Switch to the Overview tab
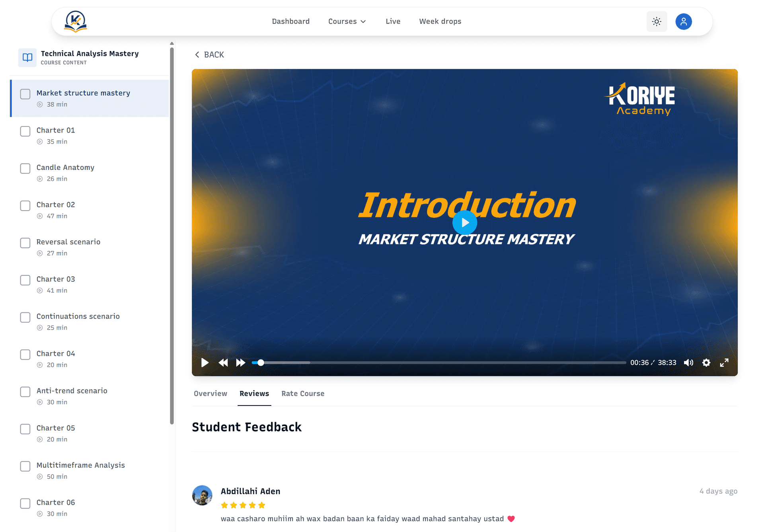This screenshot has width=764, height=532. click(210, 394)
